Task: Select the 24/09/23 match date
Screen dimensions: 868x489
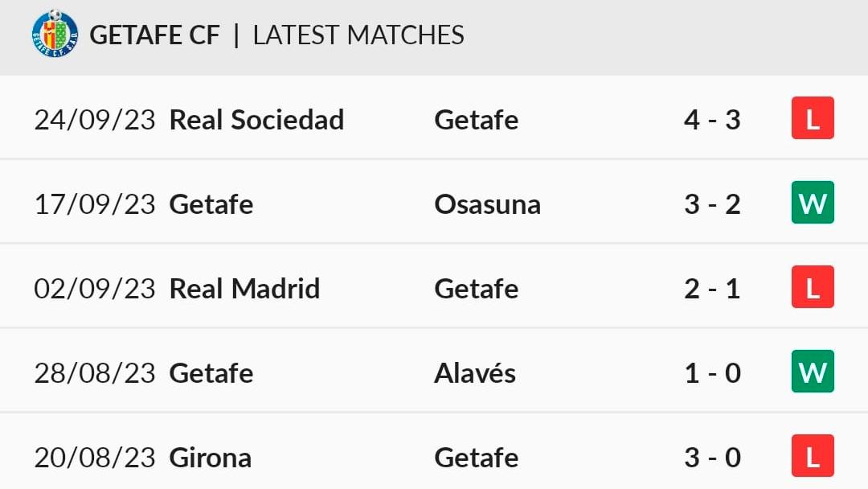Action: pos(95,120)
